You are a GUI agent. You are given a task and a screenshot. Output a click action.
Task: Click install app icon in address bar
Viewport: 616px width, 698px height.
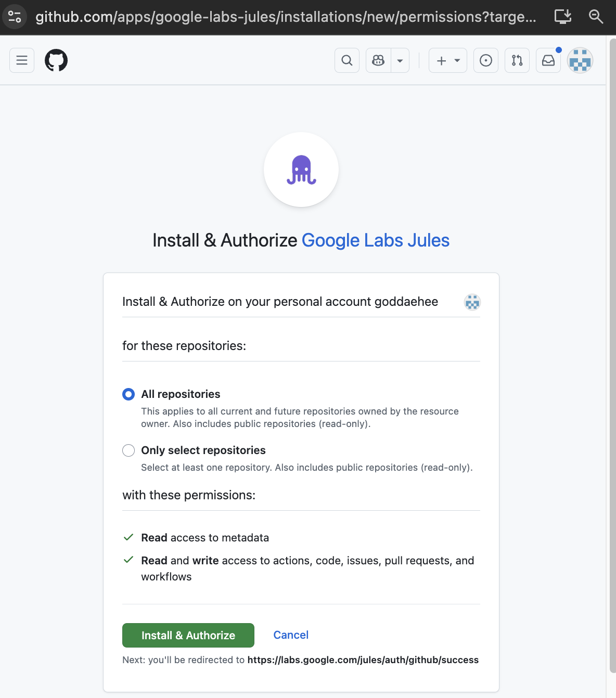[563, 17]
